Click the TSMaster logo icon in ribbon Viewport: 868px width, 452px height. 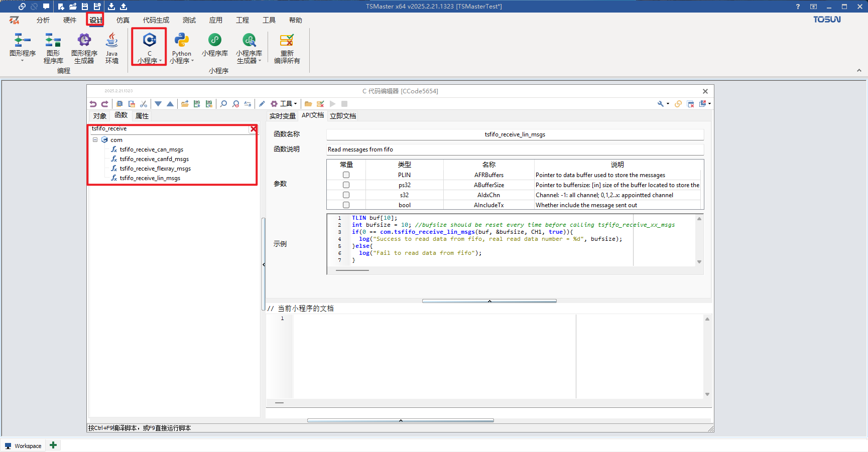point(15,20)
